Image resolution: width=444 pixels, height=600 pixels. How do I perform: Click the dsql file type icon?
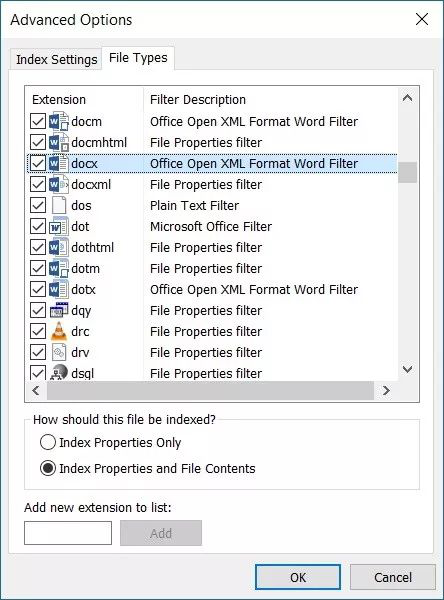point(59,372)
